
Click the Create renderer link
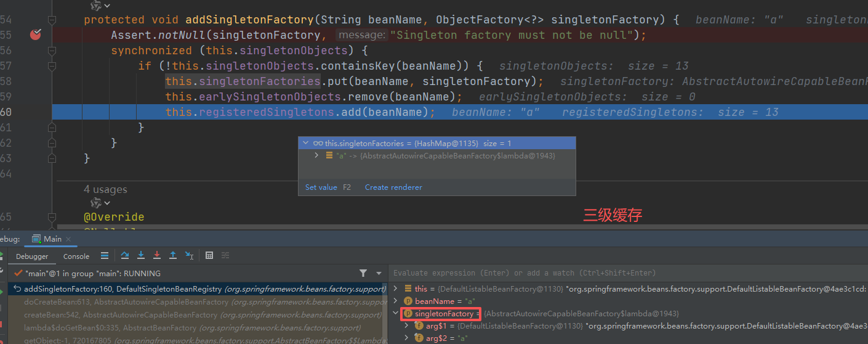(393, 187)
